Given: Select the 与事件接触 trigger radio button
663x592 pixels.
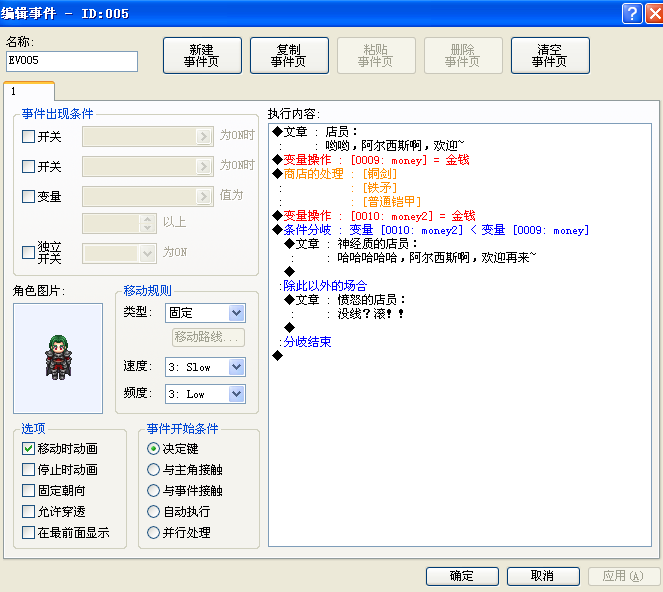Looking at the screenshot, I should pos(153,491).
